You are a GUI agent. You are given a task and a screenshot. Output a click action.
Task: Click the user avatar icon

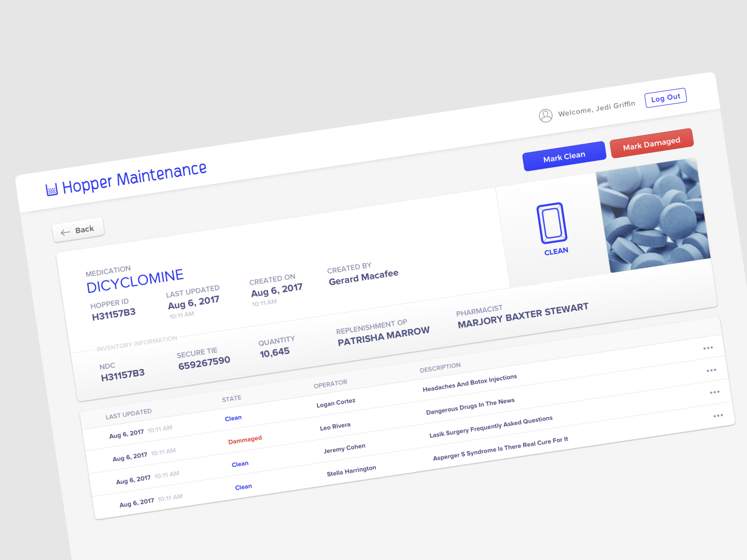545,115
